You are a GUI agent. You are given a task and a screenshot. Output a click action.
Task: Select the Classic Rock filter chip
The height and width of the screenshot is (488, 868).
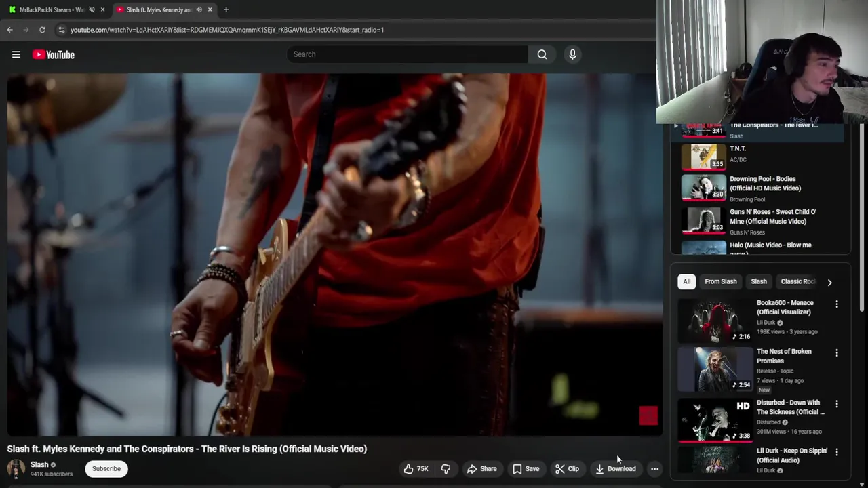point(797,281)
